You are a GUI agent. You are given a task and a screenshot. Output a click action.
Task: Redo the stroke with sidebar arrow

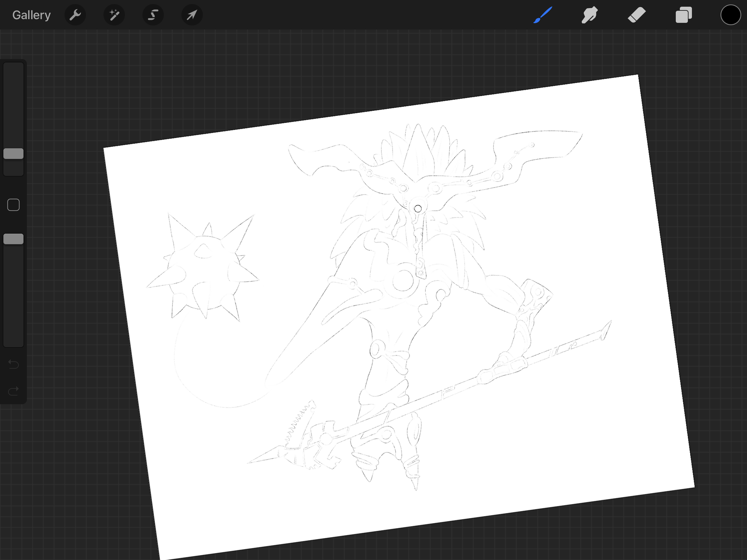click(x=14, y=390)
